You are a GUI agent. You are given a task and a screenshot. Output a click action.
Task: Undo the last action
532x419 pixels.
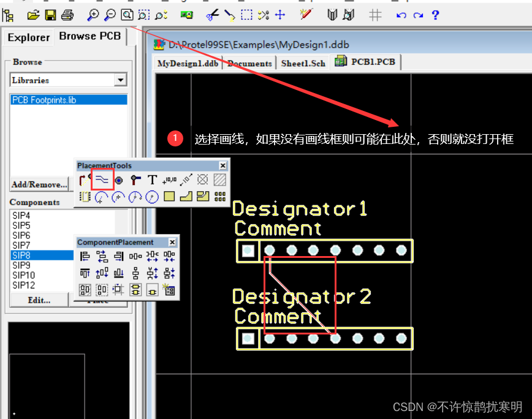[x=401, y=15]
